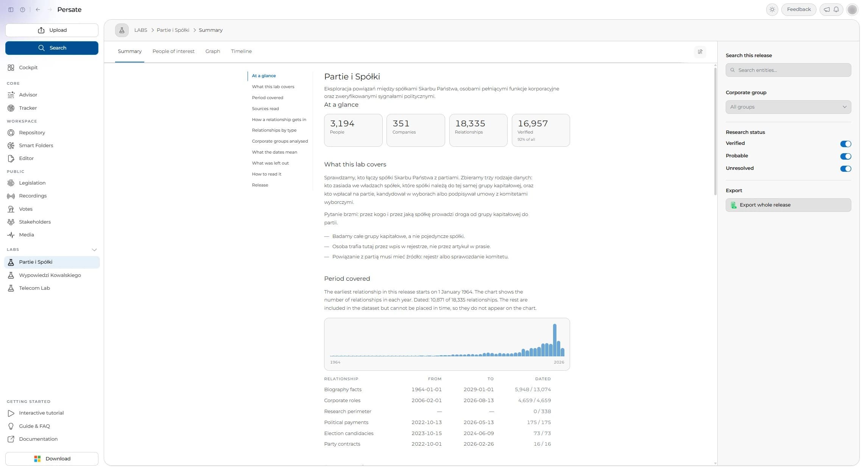Open Tracker in the sidebar
This screenshot has height=474, width=868.
click(x=52, y=108)
